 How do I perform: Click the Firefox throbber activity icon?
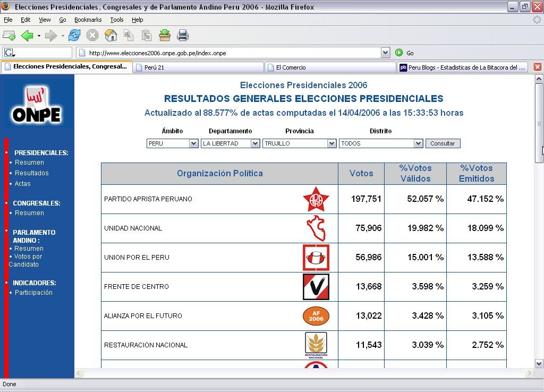(537, 20)
